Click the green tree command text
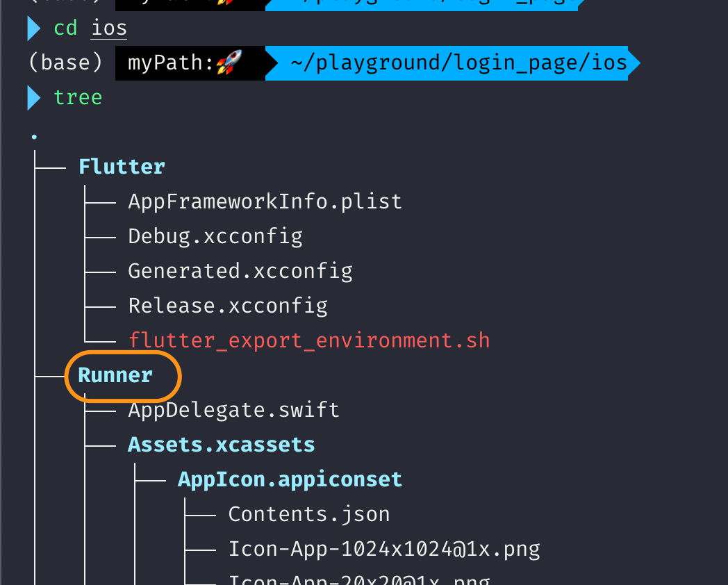The height and width of the screenshot is (585, 728). [x=78, y=97]
